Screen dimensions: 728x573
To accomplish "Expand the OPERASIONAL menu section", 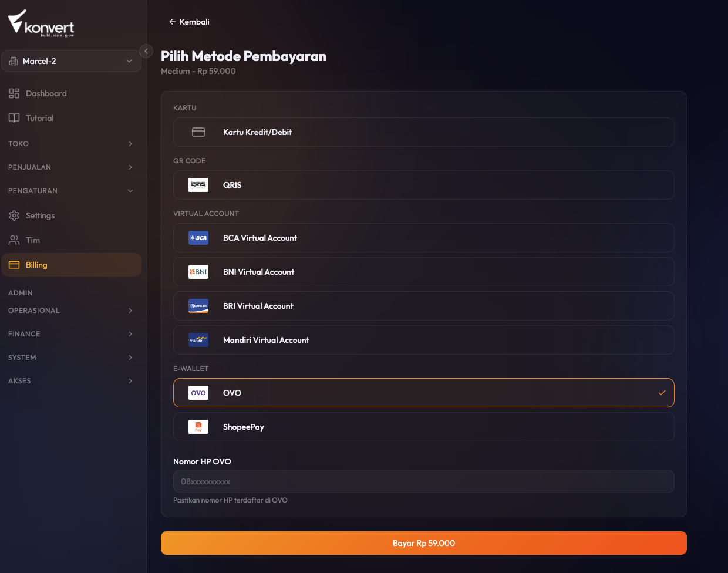I will (70, 311).
